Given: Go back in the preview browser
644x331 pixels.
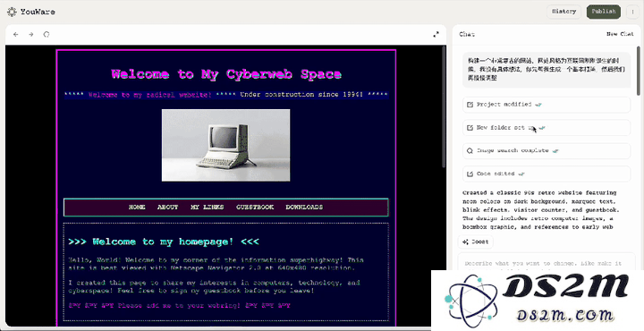Looking at the screenshot, I should pos(15,35).
